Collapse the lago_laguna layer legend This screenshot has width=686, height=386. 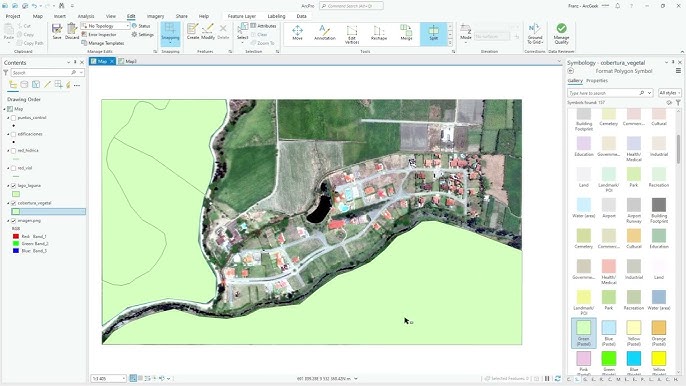[x=8, y=186]
